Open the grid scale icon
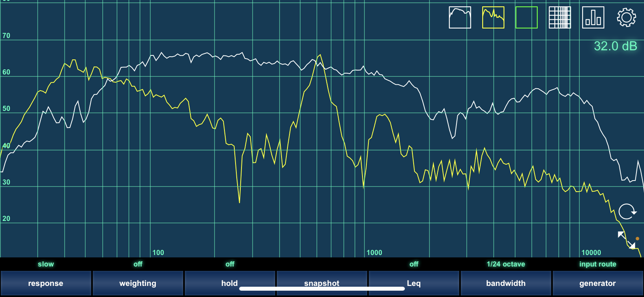The height and width of the screenshot is (297, 644). 560,17
